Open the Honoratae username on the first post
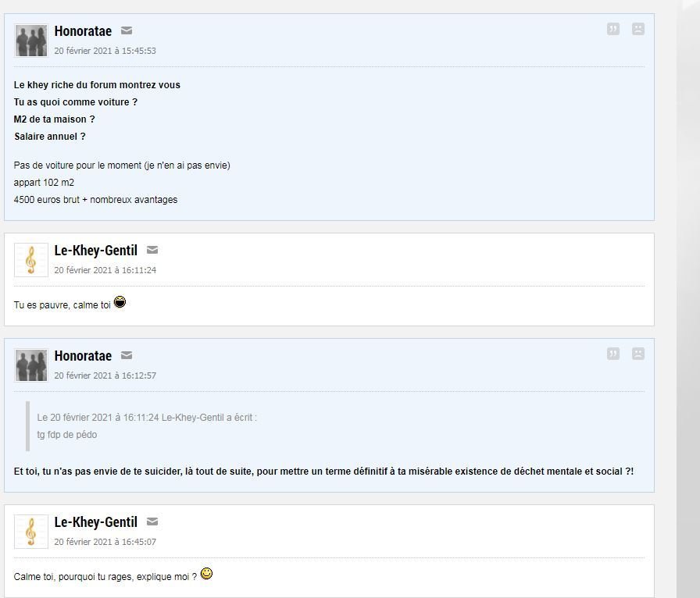Viewport: 700px width, 598px height. tap(83, 31)
